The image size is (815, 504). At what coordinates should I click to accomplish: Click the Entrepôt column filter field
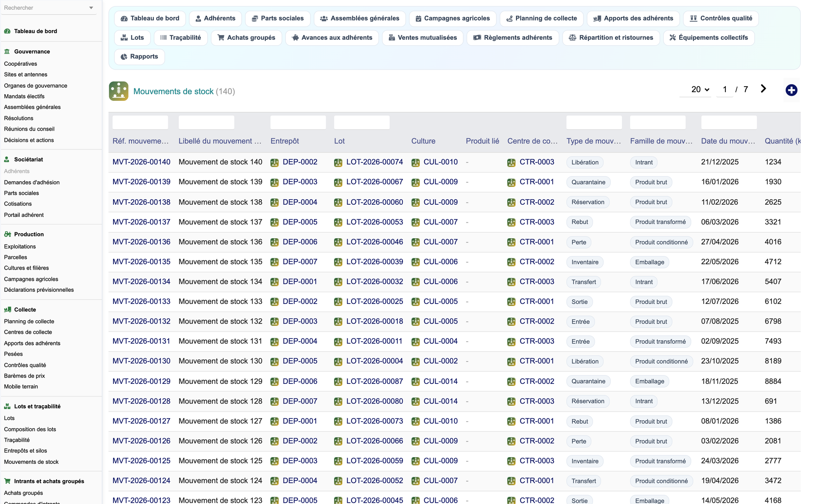coord(298,122)
